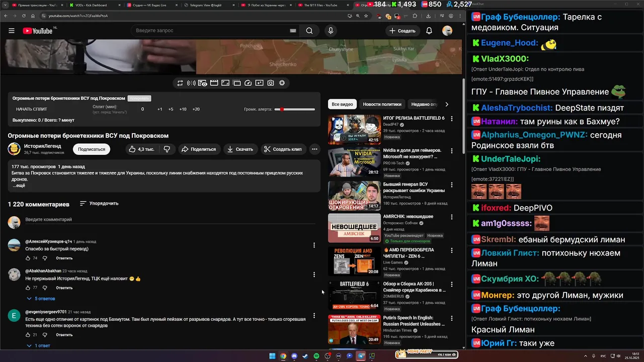Add +20 minutes to split

tap(196, 109)
